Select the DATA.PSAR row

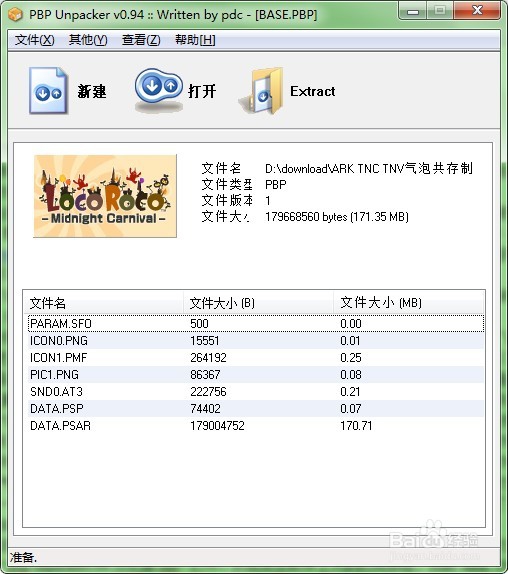[256, 426]
